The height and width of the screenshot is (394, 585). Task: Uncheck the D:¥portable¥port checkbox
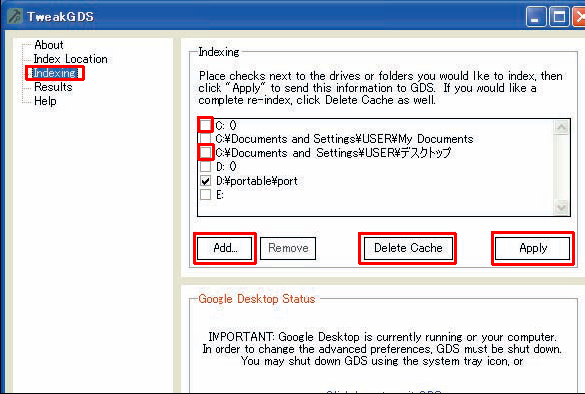click(x=206, y=181)
